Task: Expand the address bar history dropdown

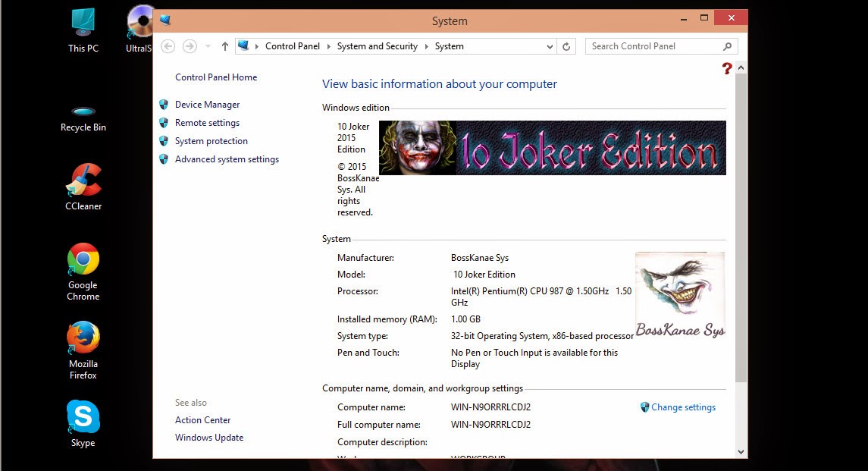Action: tap(550, 46)
